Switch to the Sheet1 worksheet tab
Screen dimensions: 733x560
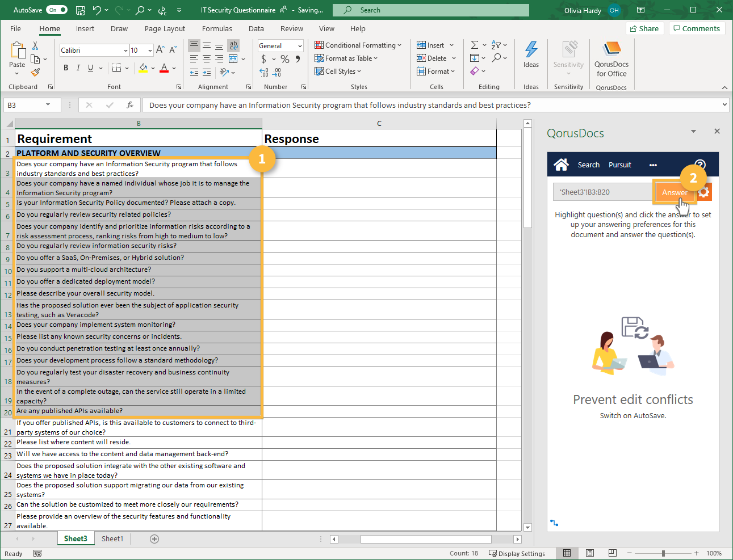pyautogui.click(x=112, y=538)
